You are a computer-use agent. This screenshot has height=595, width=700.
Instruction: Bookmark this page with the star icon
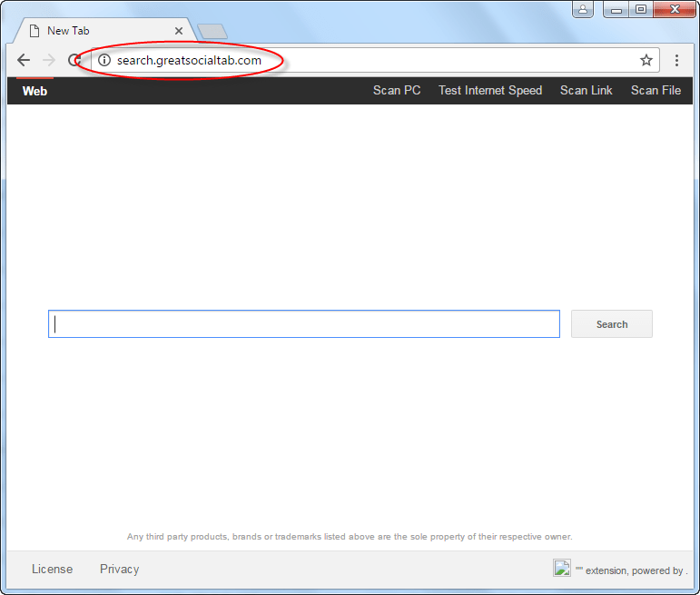[x=646, y=60]
